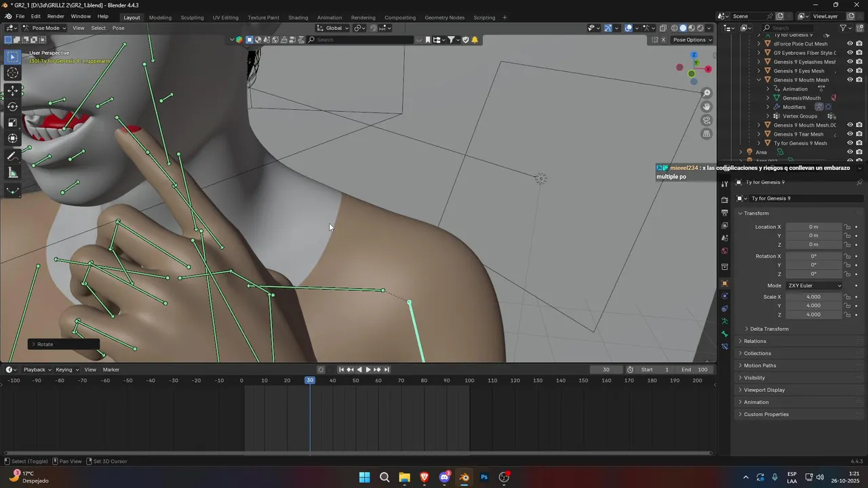Screen dimensions: 868x488
Task: Expand Viewport Display panel
Action: [764, 390]
